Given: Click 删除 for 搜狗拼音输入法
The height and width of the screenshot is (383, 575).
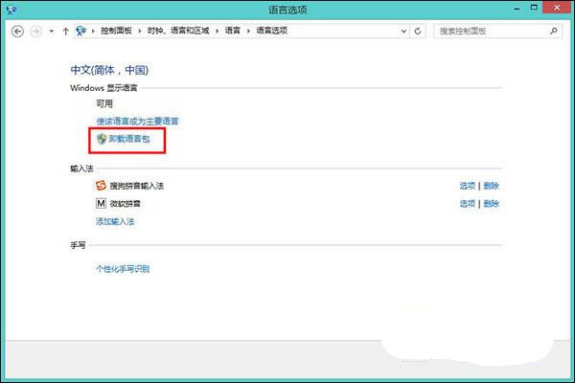Looking at the screenshot, I should coord(491,186).
